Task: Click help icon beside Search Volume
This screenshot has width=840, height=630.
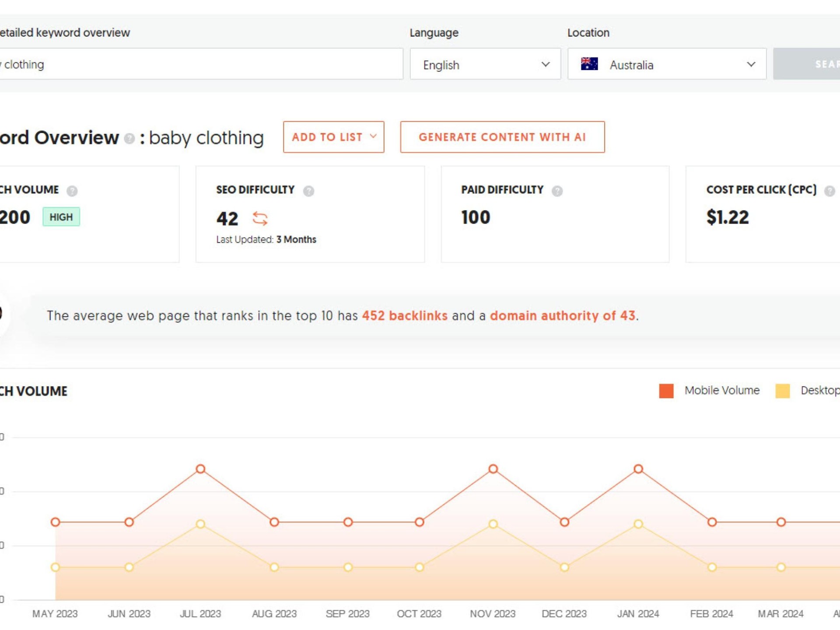Action: [x=72, y=191]
